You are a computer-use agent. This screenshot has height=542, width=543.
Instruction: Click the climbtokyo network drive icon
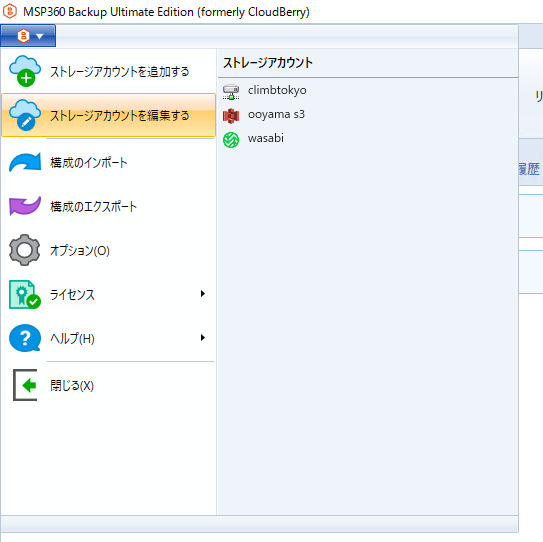231,92
